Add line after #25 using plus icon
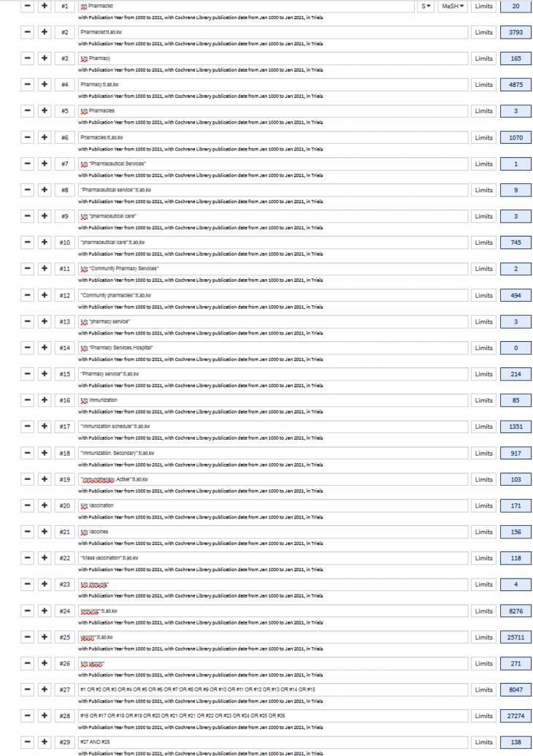The width and height of the screenshot is (533, 756). (43, 638)
